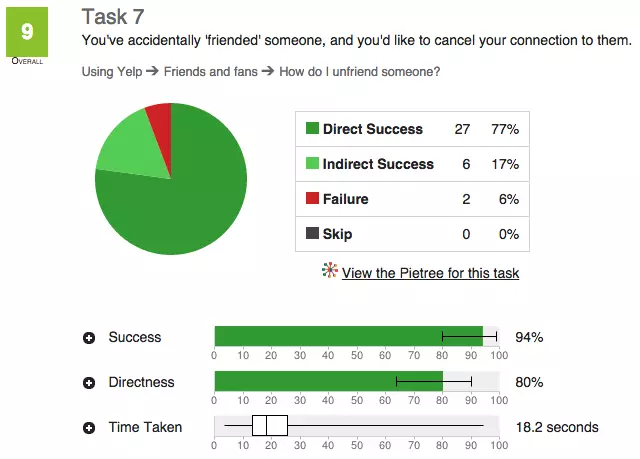Viewport: 640px width, 459px height.
Task: Click the Pietree icon
Action: pyautogui.click(x=329, y=272)
